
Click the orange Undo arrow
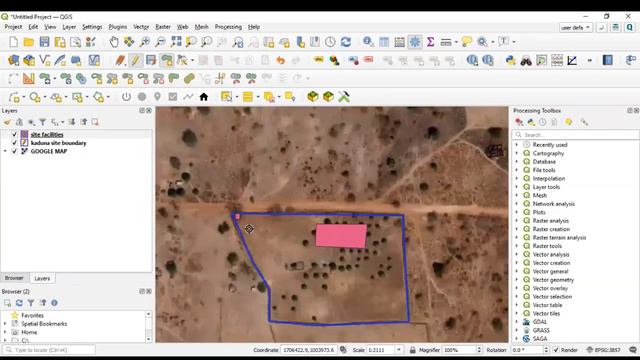point(280,60)
